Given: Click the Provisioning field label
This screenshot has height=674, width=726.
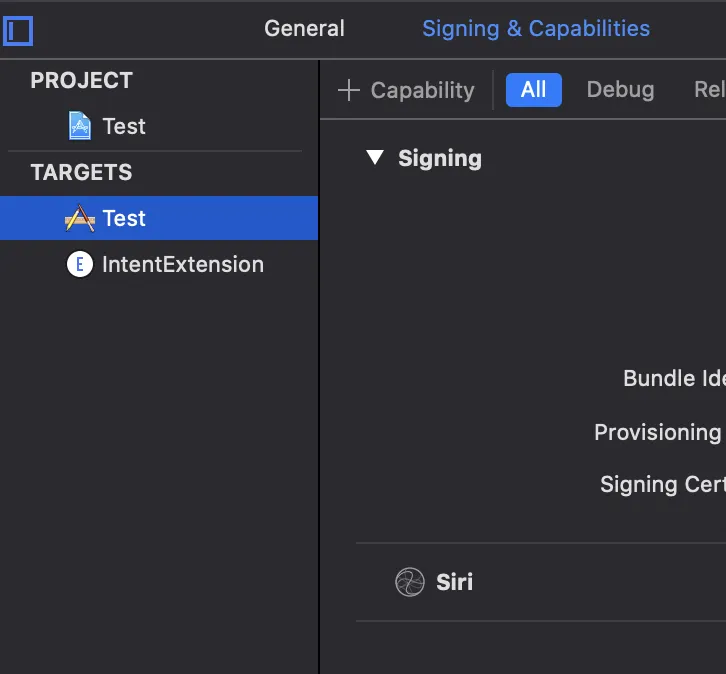Looking at the screenshot, I should 658,432.
